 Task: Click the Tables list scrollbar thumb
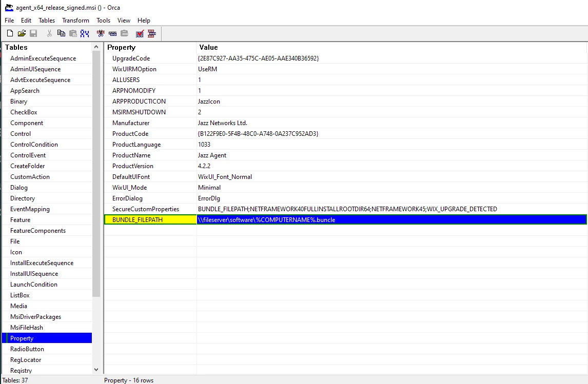point(96,174)
